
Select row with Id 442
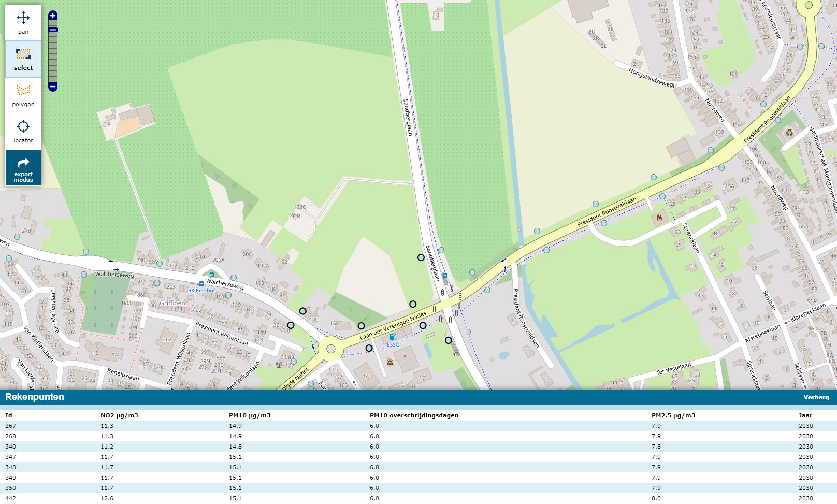418,498
